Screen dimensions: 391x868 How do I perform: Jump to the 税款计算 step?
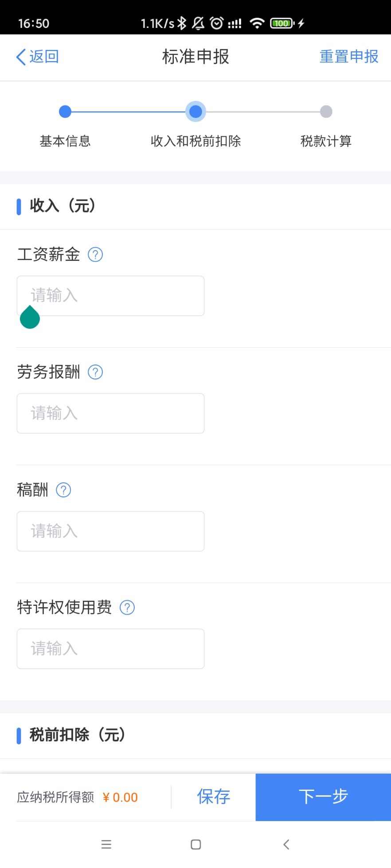[326, 112]
